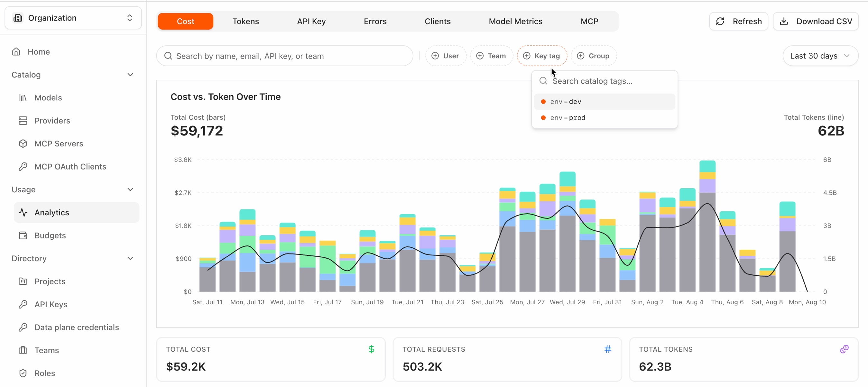
Task: Select the env=dev tag option
Action: coord(605,102)
